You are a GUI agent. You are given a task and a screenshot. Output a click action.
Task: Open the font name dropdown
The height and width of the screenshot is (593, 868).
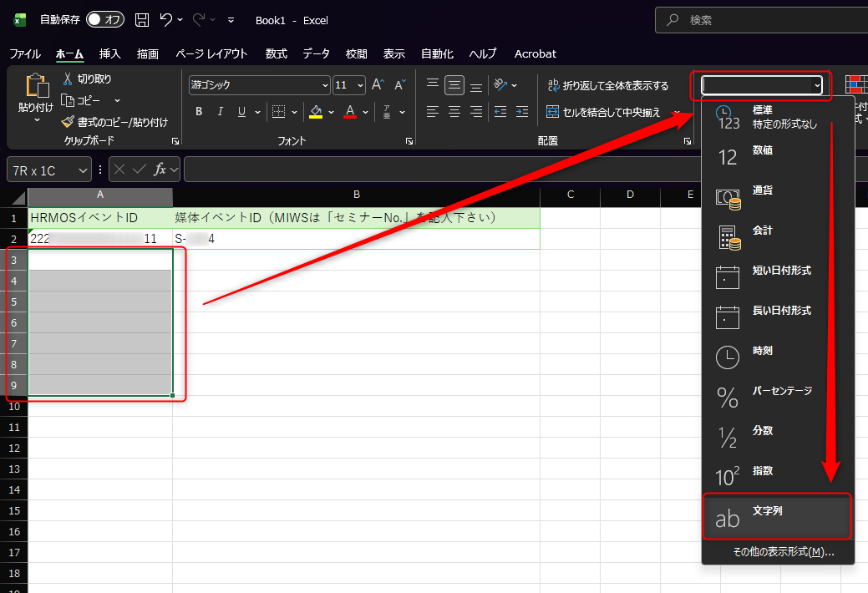click(325, 85)
